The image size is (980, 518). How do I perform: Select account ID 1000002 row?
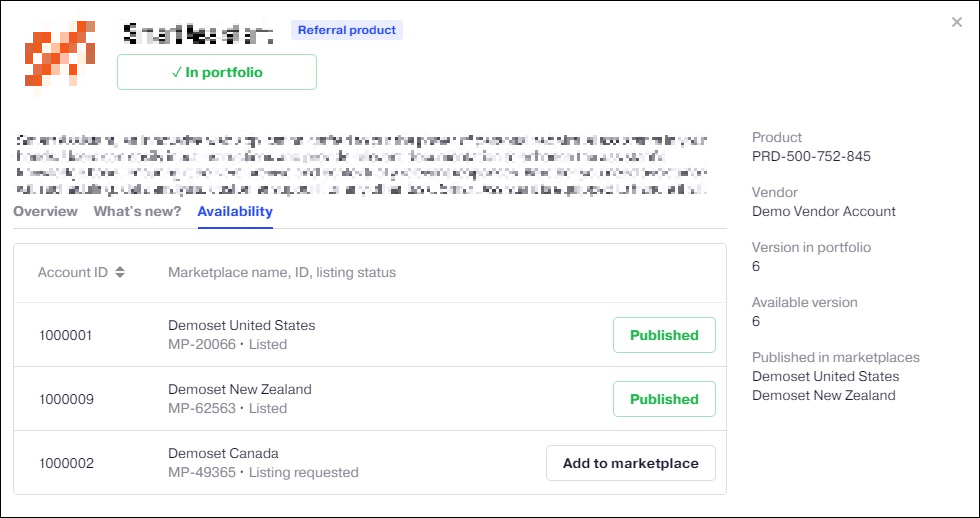click(x=66, y=463)
